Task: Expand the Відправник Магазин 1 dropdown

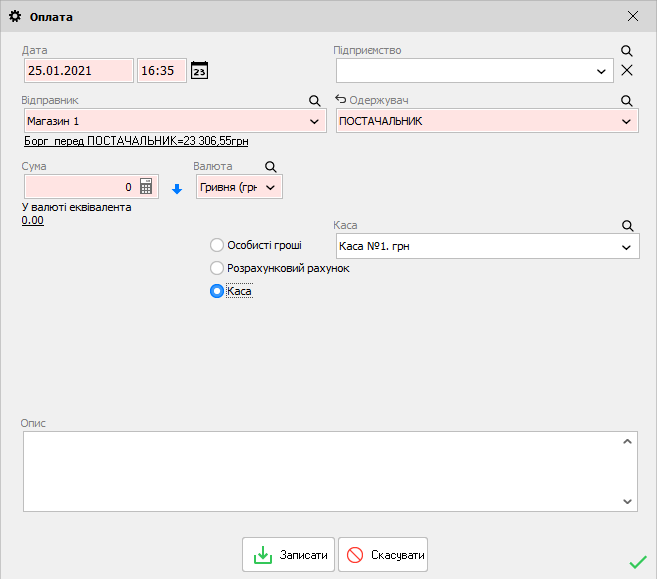Action: pyautogui.click(x=315, y=121)
